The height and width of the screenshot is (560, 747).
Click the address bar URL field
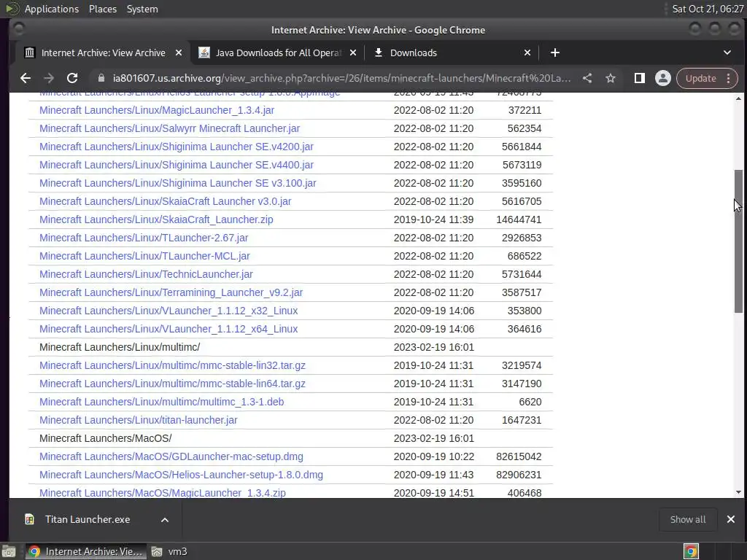click(341, 78)
